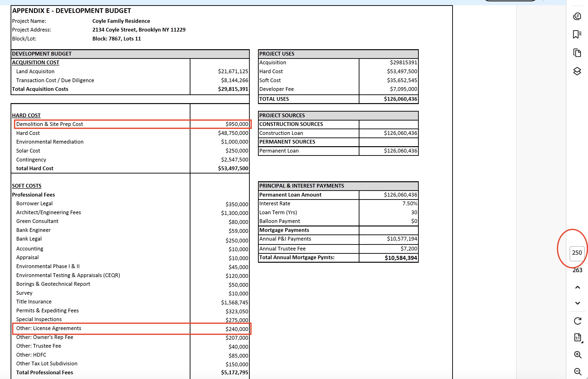Open the comments panel icon

(577, 16)
